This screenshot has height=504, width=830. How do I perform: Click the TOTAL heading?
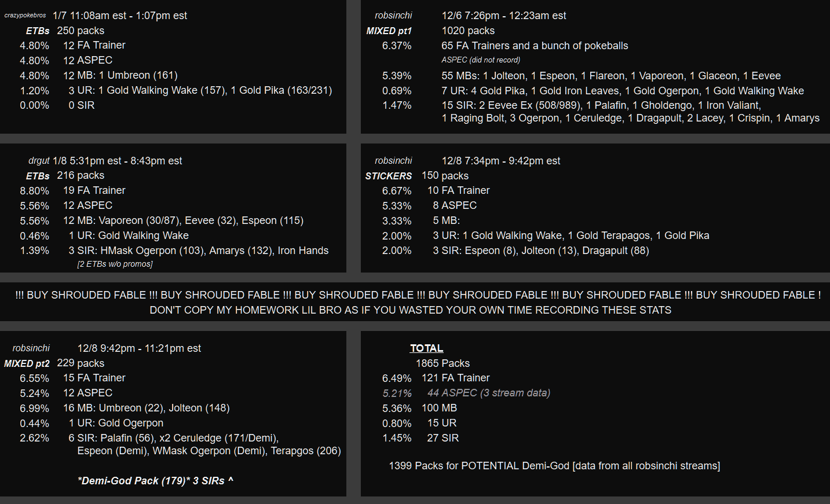(x=426, y=348)
